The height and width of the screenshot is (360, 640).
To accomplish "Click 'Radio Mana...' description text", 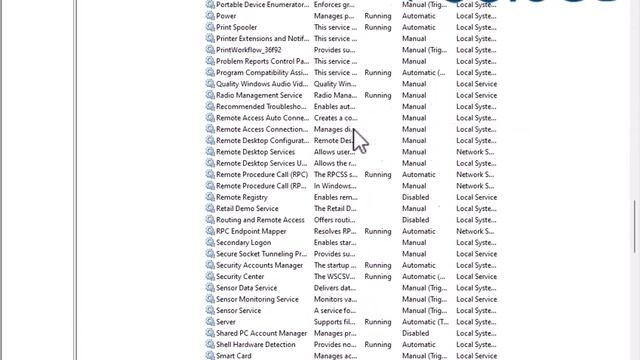I will pyautogui.click(x=335, y=95).
